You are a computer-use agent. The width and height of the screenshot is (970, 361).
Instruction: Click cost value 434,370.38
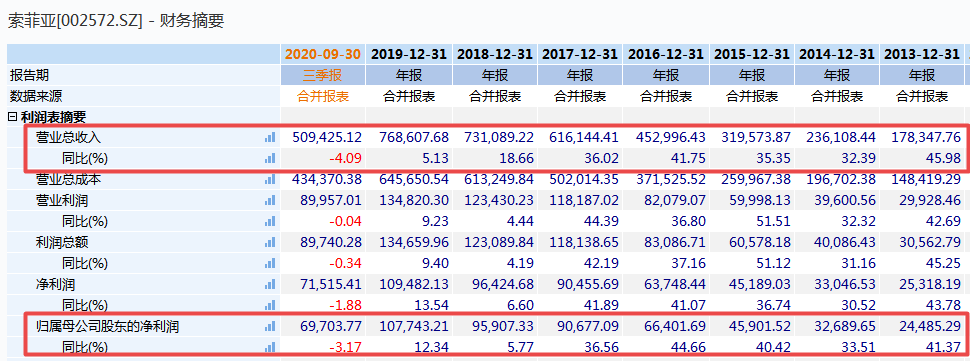pos(328,179)
